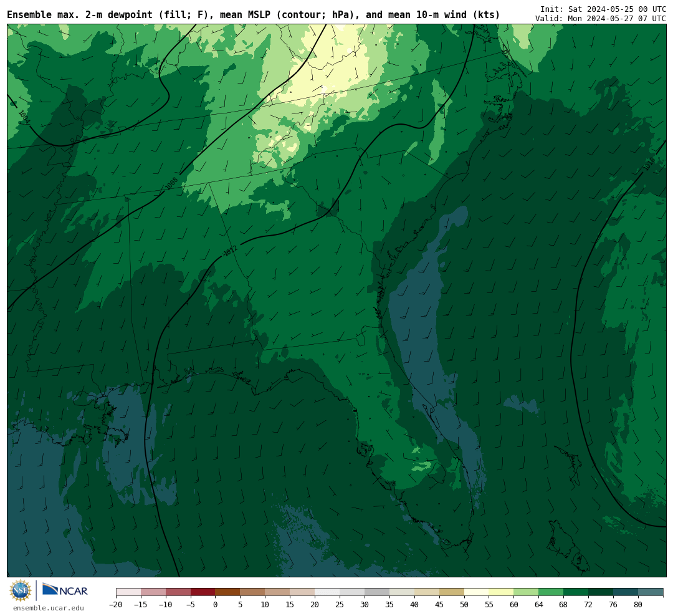This screenshot has width=673, height=616.
Task: Pick the above-80 teal colorbar swatch
Action: [x=651, y=592]
